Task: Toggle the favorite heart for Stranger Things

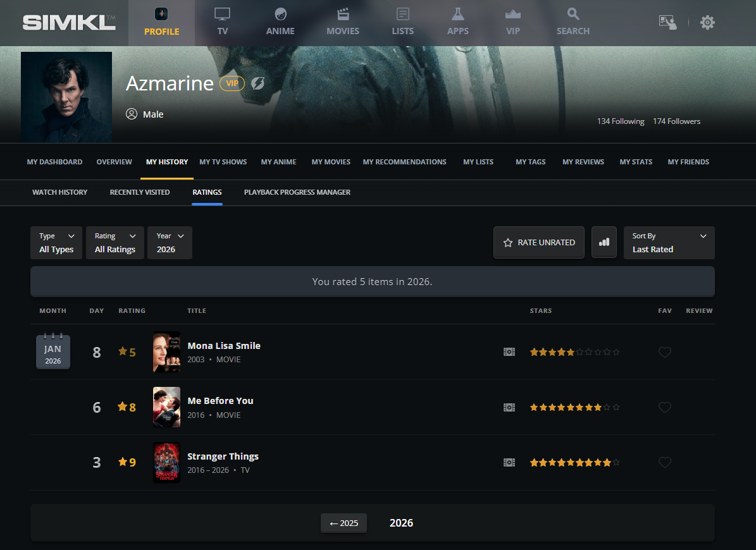Action: pyautogui.click(x=664, y=463)
